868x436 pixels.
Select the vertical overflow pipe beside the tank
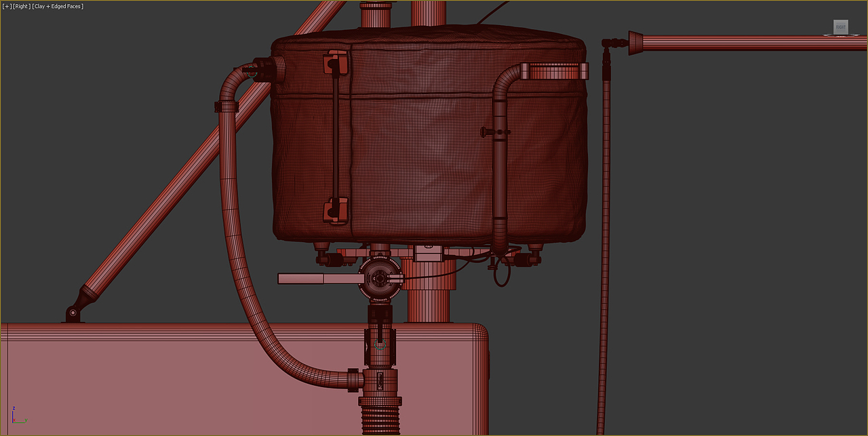(x=500, y=170)
